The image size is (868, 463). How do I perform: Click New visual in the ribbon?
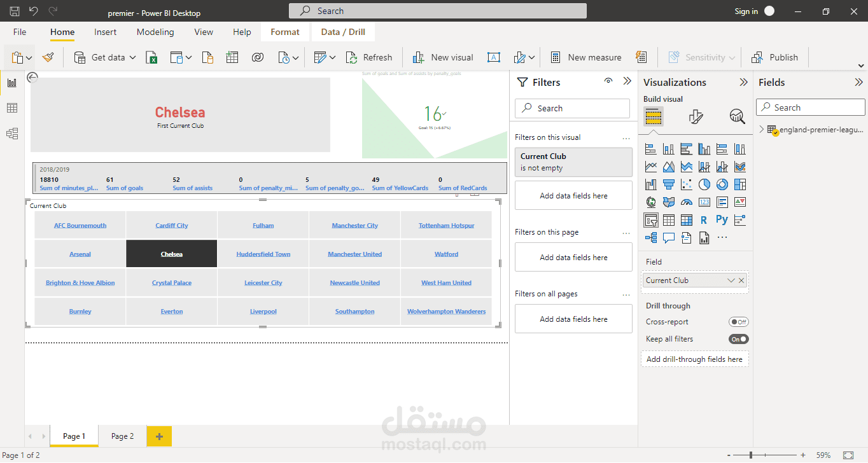[x=443, y=57]
